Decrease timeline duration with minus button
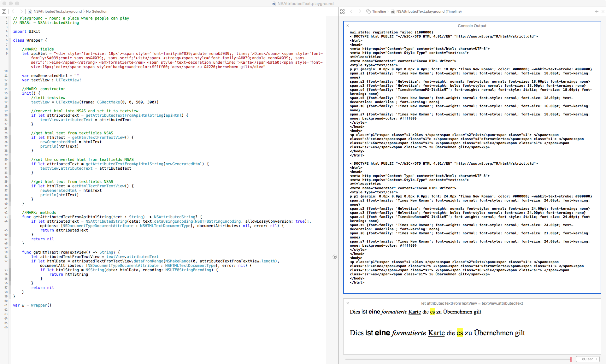Viewport: 606px width, 364px height. [x=579, y=359]
